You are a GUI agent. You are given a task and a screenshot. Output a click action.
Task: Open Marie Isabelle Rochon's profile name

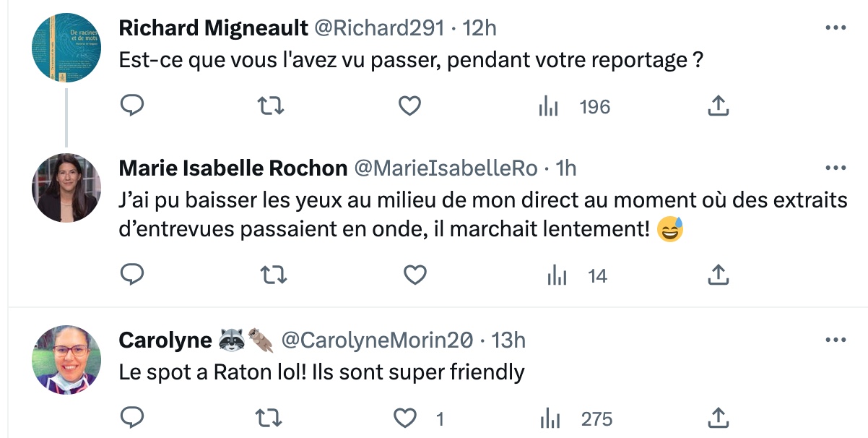pyautogui.click(x=233, y=168)
